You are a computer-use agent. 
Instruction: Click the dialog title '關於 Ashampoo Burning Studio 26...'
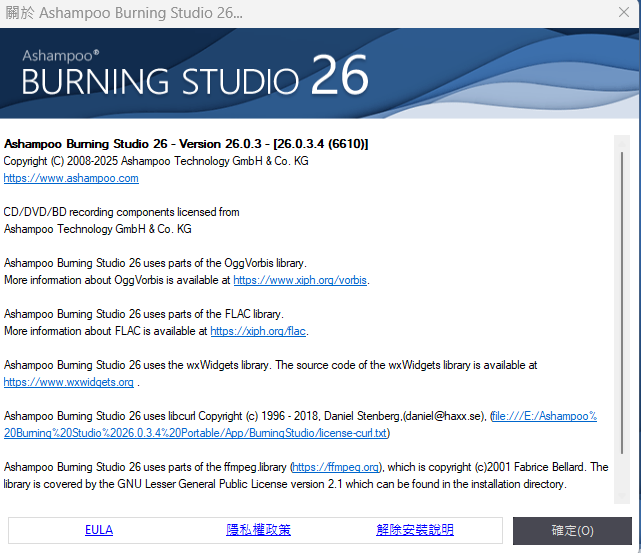tap(124, 13)
